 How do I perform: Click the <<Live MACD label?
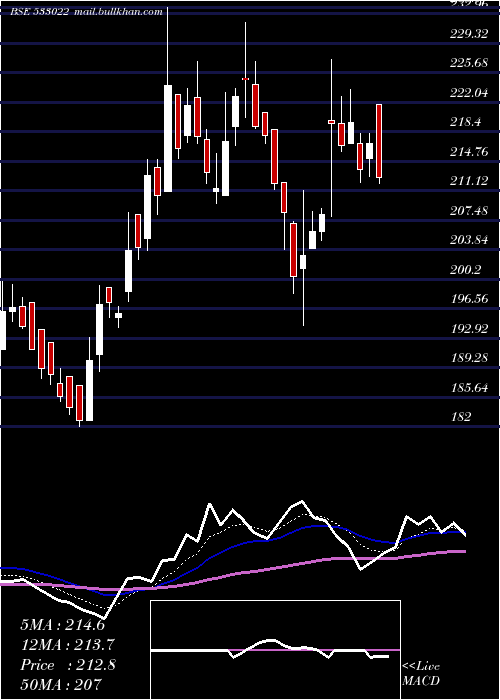click(421, 673)
